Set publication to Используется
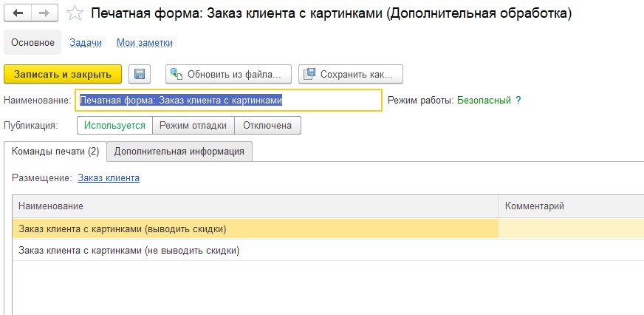 (x=114, y=126)
